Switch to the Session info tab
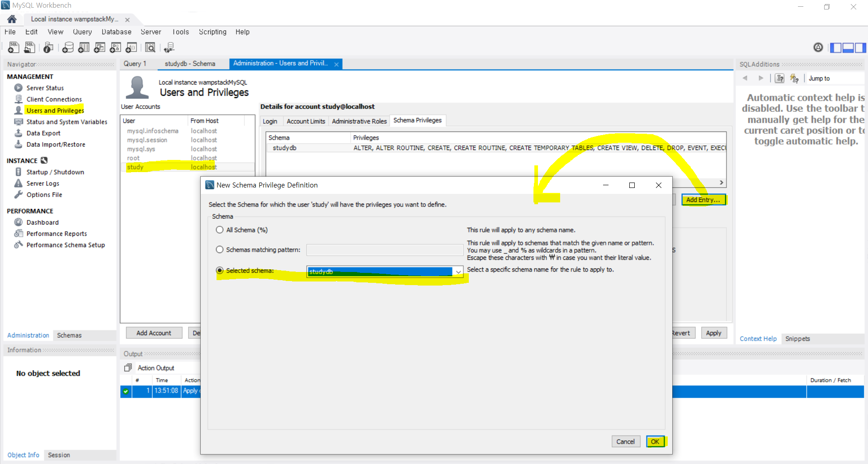Screen dimensions: 868x464 point(59,455)
